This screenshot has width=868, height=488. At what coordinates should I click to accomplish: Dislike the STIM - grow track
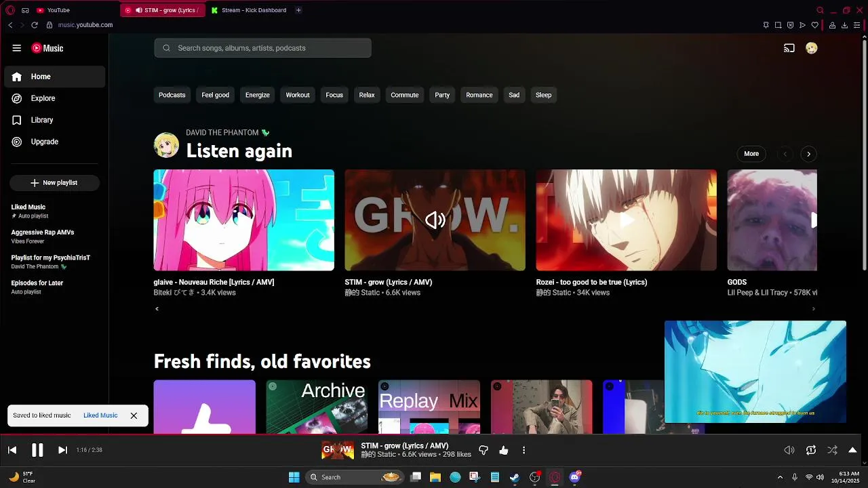pyautogui.click(x=484, y=450)
